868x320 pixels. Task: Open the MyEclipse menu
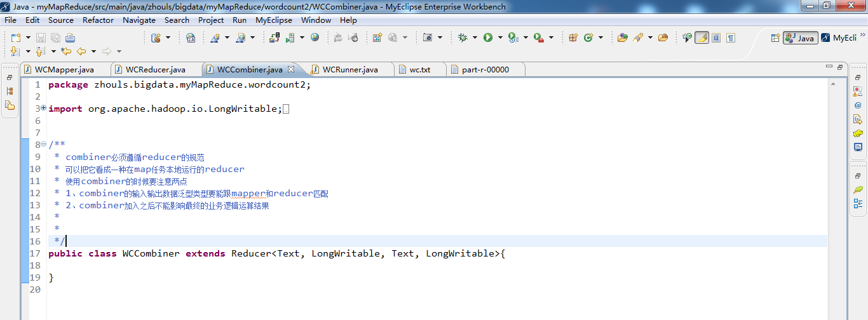(x=274, y=20)
